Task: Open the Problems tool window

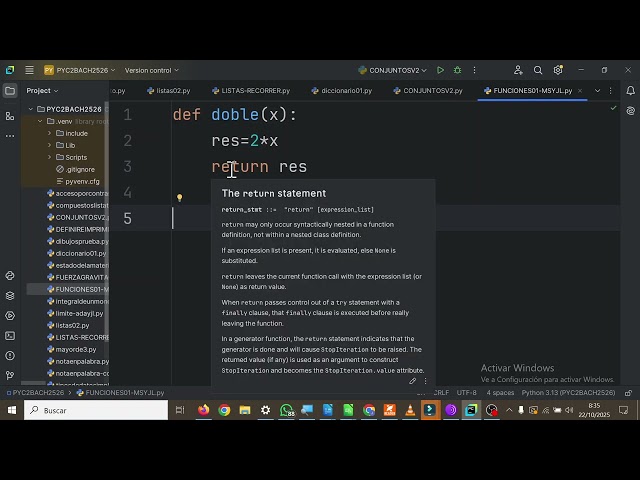Action: tap(10, 356)
